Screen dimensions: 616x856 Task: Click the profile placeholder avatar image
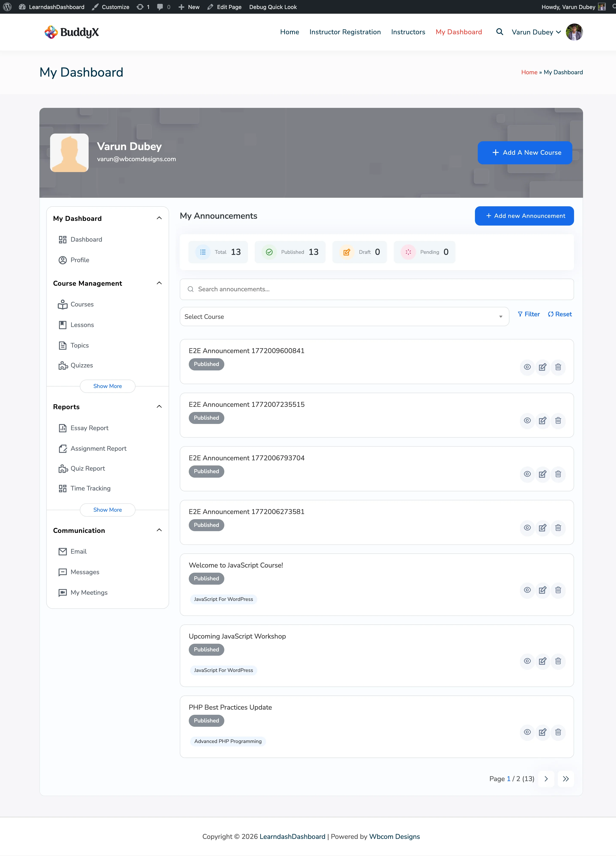(x=69, y=153)
